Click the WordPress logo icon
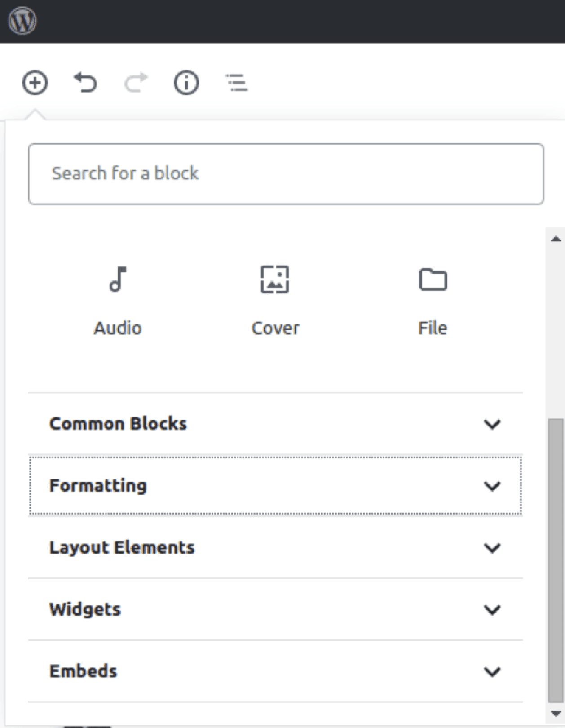This screenshot has height=728, width=565. pos(22,21)
